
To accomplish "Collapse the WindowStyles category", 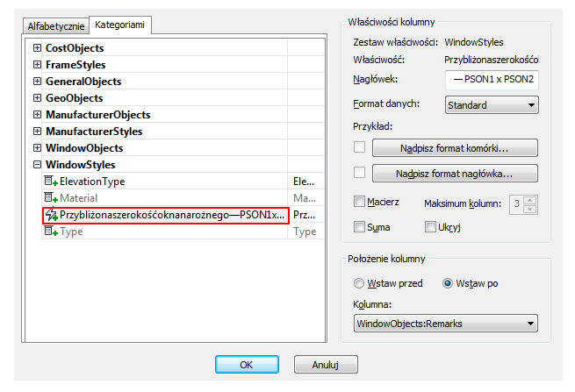I will (37, 165).
